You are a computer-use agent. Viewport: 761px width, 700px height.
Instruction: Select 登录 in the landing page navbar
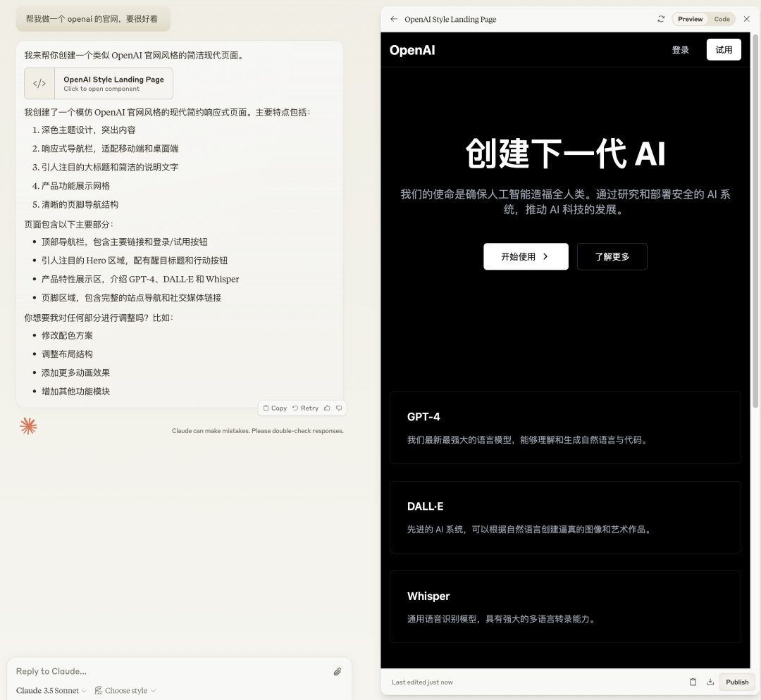(680, 49)
